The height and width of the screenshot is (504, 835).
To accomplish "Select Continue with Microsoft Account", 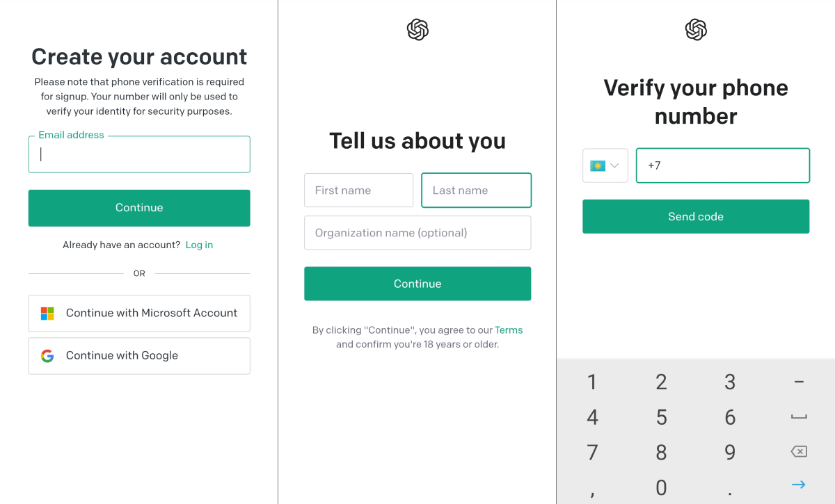I will pyautogui.click(x=139, y=314).
